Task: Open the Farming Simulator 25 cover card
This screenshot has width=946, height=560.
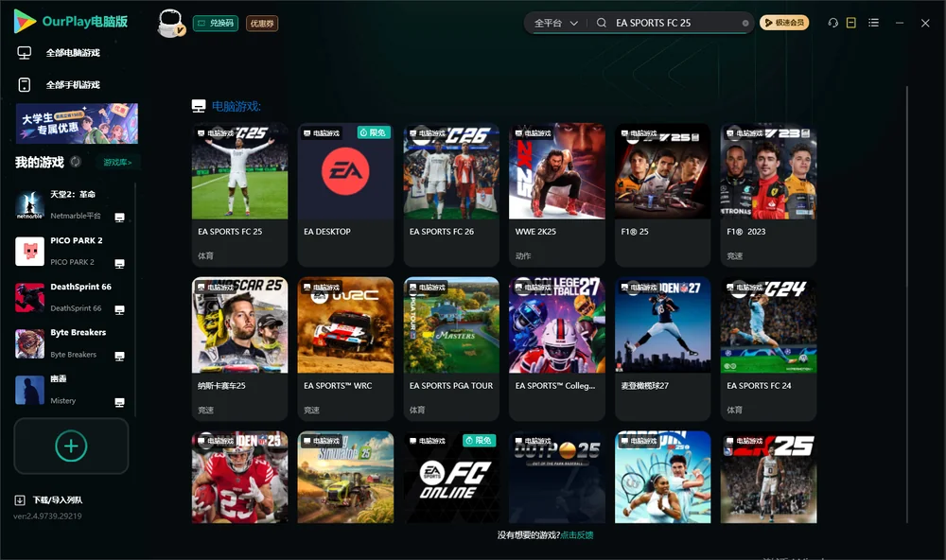Action: coord(345,477)
